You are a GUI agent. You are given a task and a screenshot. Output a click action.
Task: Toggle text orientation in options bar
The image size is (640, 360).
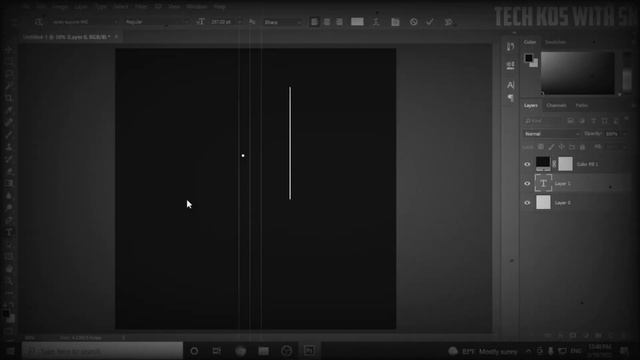39,22
